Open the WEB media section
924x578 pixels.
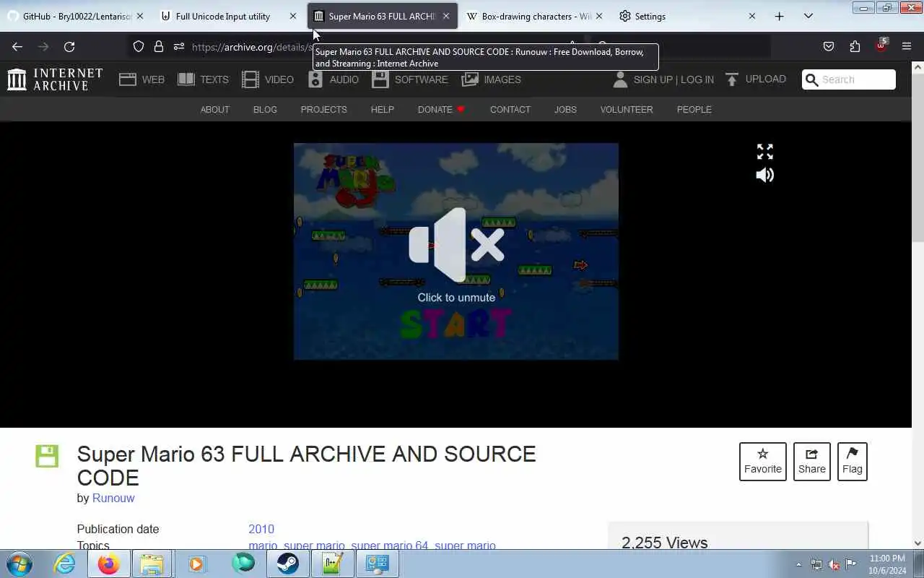142,79
